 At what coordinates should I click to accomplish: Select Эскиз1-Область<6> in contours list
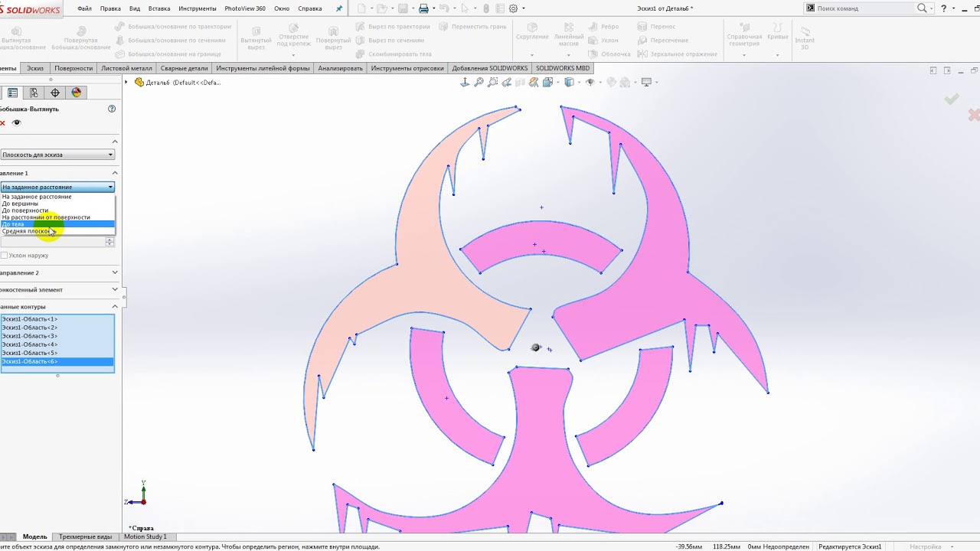tap(57, 361)
